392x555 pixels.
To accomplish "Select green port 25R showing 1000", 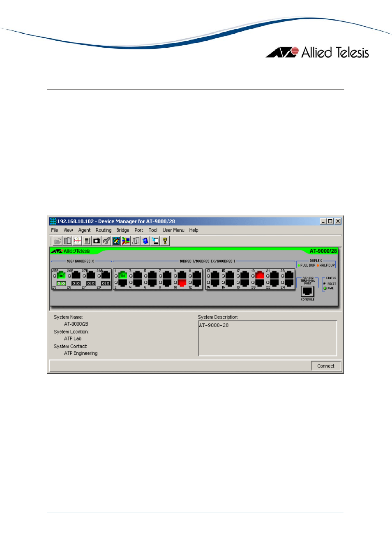I will point(61,275).
